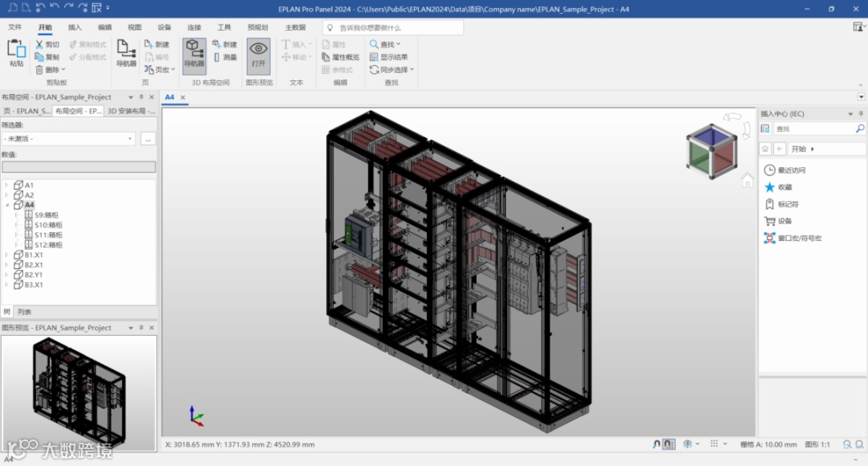Click the 测量 (Measure) tool
This screenshot has width=868, height=466.
click(x=225, y=57)
